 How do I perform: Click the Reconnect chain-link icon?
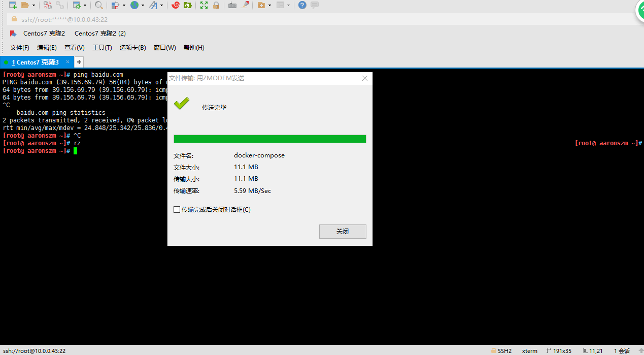coord(60,5)
